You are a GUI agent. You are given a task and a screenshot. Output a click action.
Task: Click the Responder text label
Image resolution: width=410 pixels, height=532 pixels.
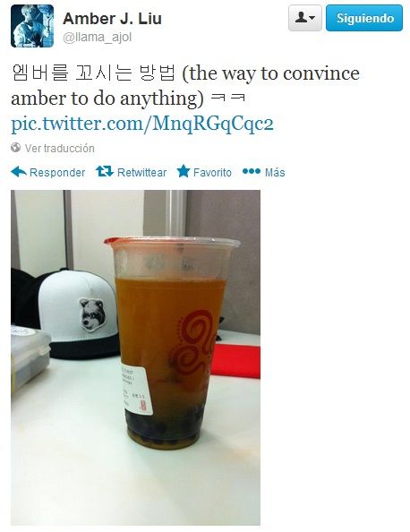pos(57,172)
